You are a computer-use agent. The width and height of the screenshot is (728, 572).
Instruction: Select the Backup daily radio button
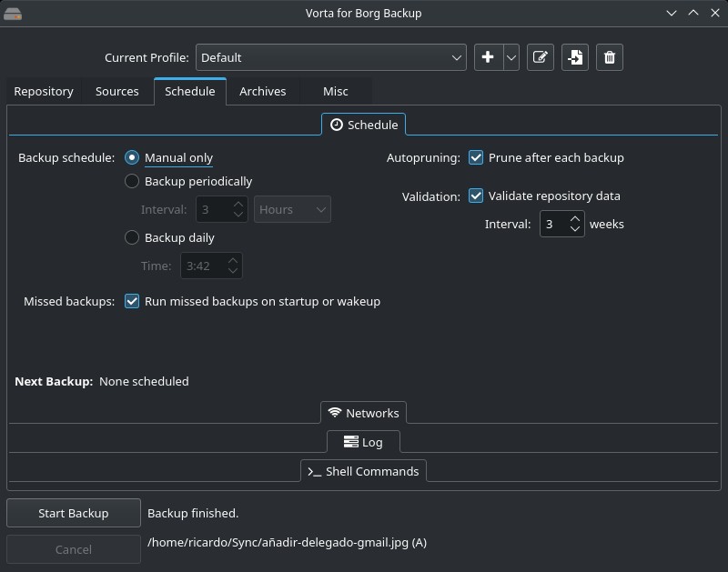point(132,238)
